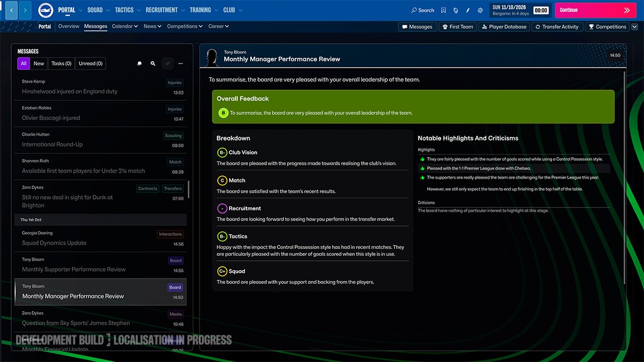Click the Club Vision B- grade badge
644x362 pixels.
coord(222,152)
